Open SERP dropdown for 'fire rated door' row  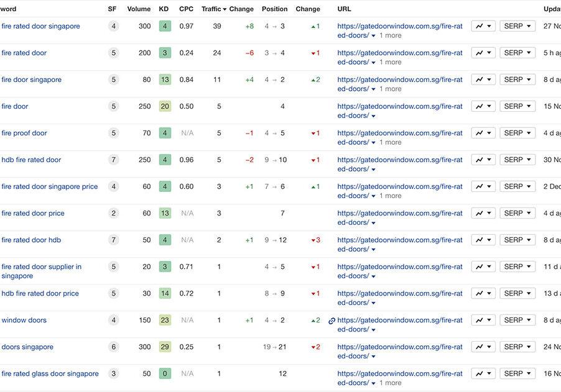(517, 53)
